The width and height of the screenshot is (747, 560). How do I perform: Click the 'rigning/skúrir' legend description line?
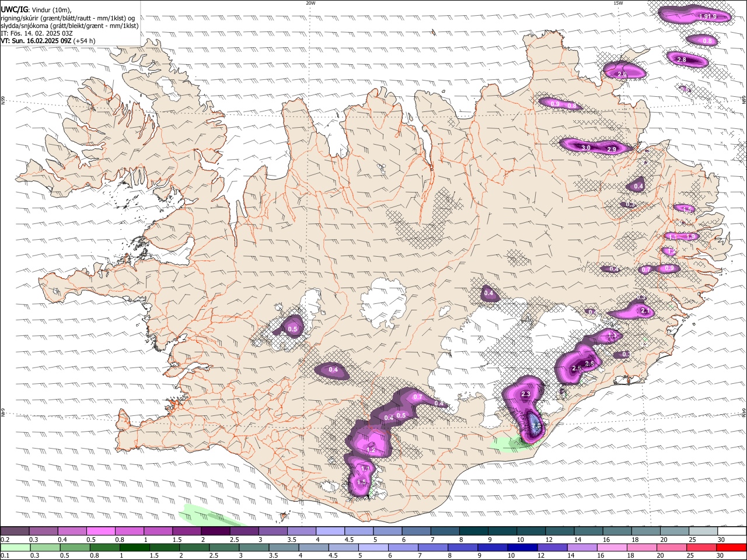[x=68, y=17]
